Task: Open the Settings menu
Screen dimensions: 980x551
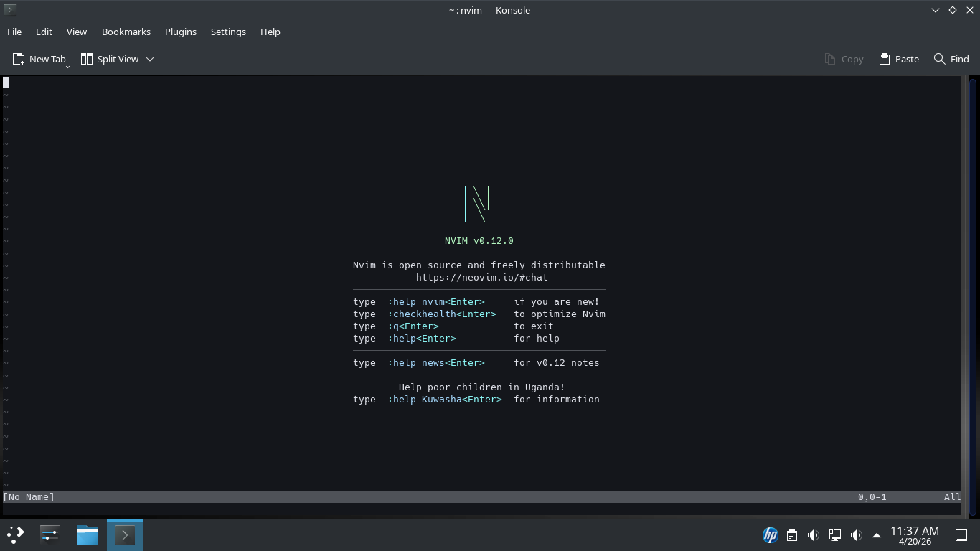Action: (x=228, y=32)
